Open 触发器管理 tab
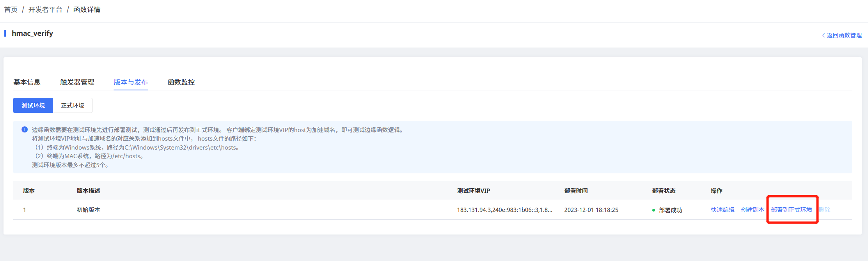This screenshot has height=261, width=868. 77,82
